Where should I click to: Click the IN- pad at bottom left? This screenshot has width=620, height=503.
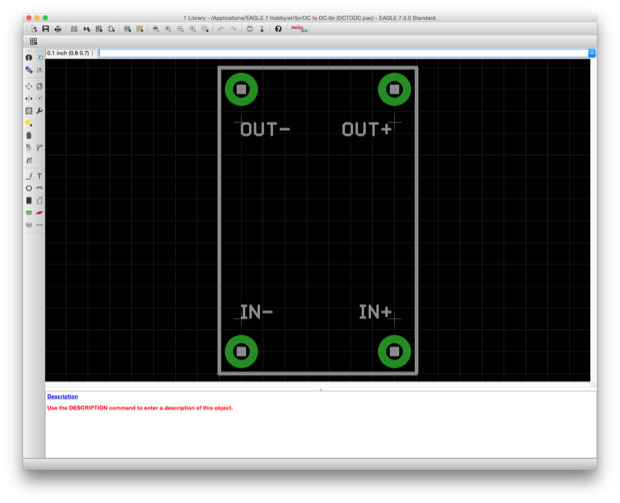[x=241, y=352]
